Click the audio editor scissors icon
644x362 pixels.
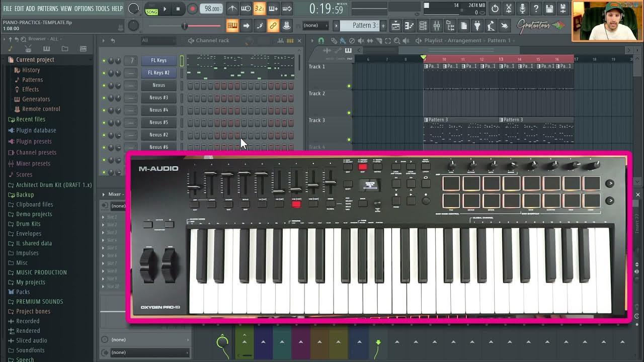[509, 9]
